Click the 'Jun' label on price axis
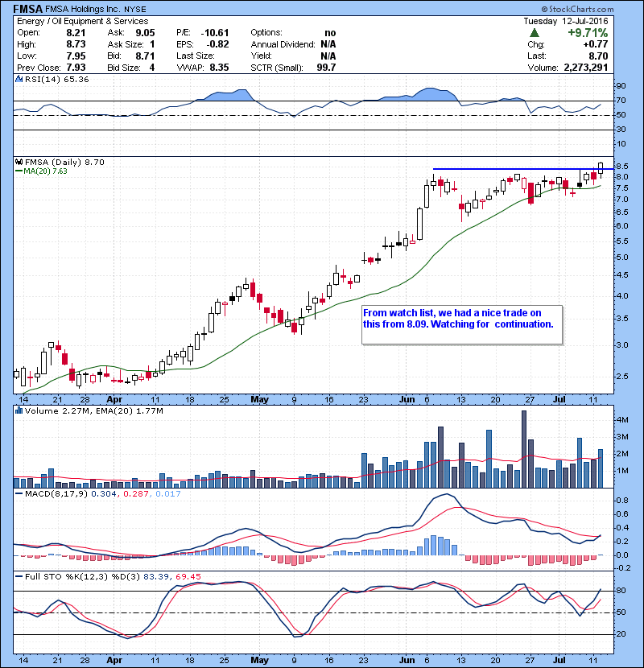The height and width of the screenshot is (668, 644). click(407, 399)
